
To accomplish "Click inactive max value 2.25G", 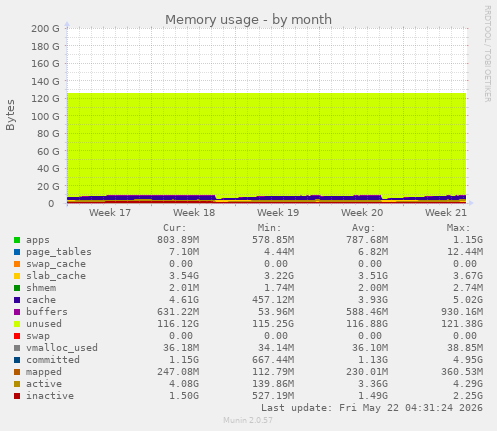I will pyautogui.click(x=468, y=396).
